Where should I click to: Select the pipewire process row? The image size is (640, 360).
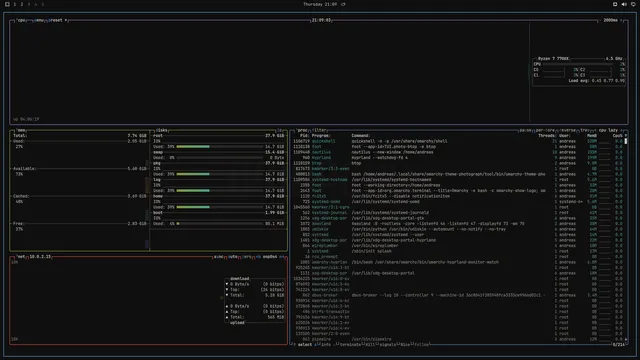coord(459,339)
